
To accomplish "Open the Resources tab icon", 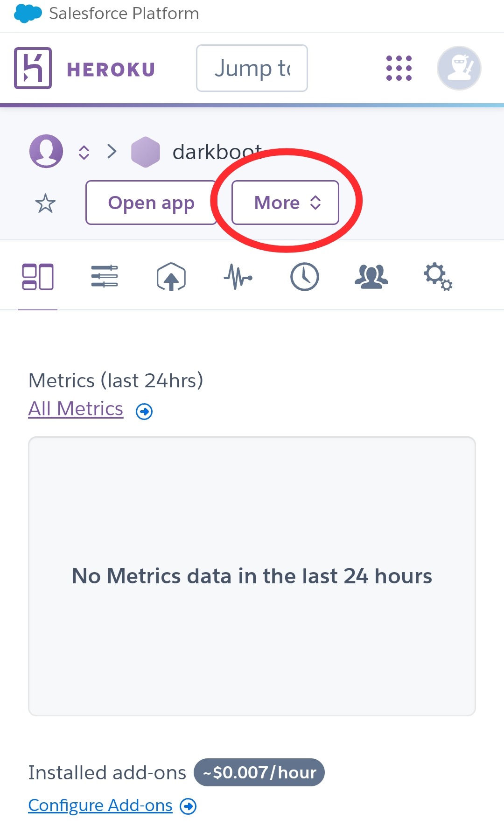I will (105, 277).
